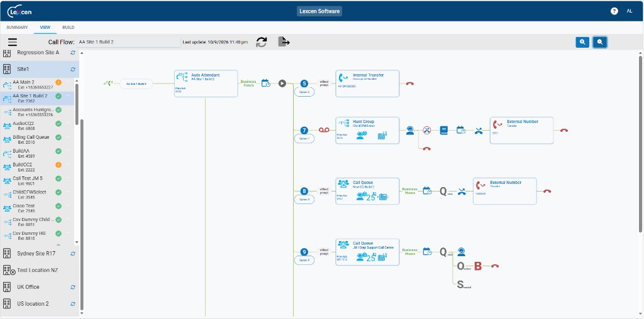Select BuildCC2 in the list
Image resolution: width=644 pixels, height=319 pixels.
click(x=37, y=167)
